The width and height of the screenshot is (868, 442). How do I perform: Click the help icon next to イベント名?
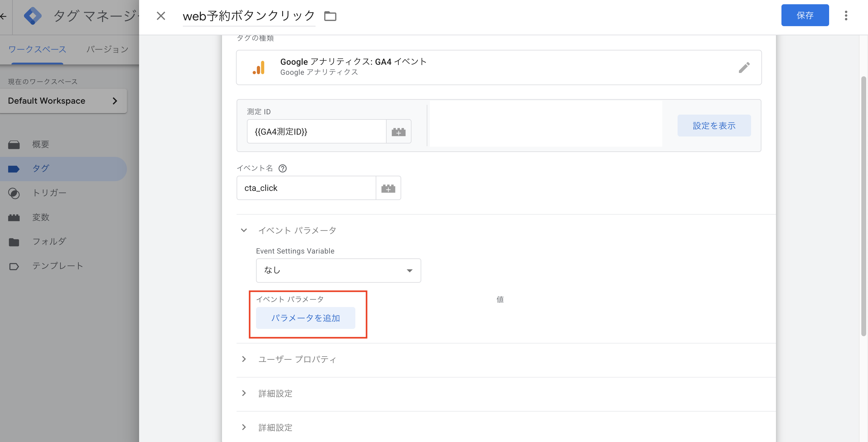282,168
